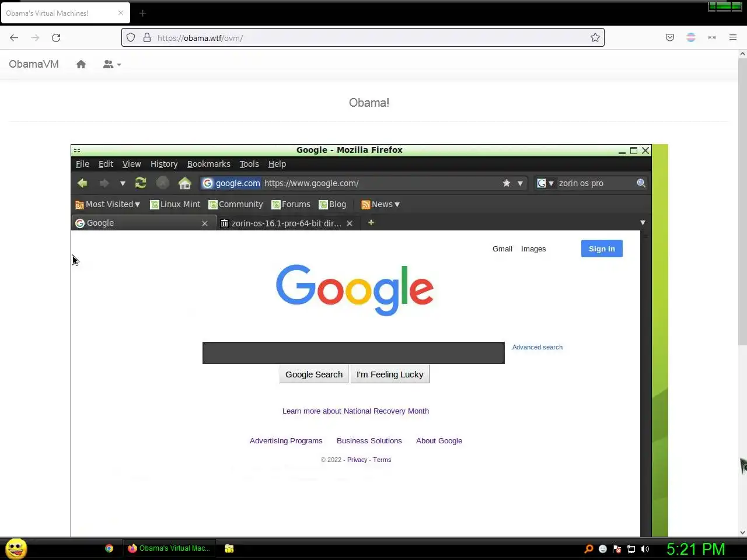
Task: Click the Google Search button
Action: (x=314, y=374)
